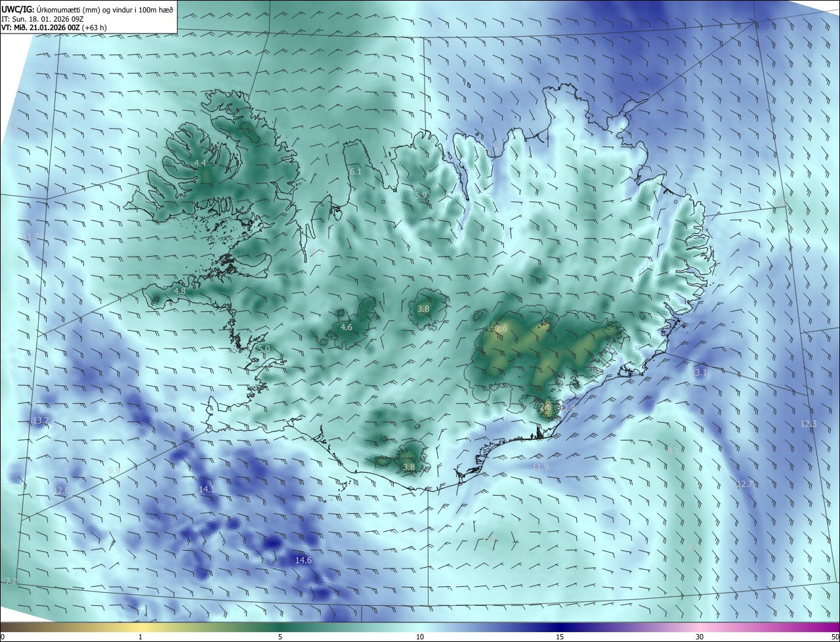The image size is (840, 642).
Task: Click the 12.3 value near the map's eastern edge
Action: point(808,424)
